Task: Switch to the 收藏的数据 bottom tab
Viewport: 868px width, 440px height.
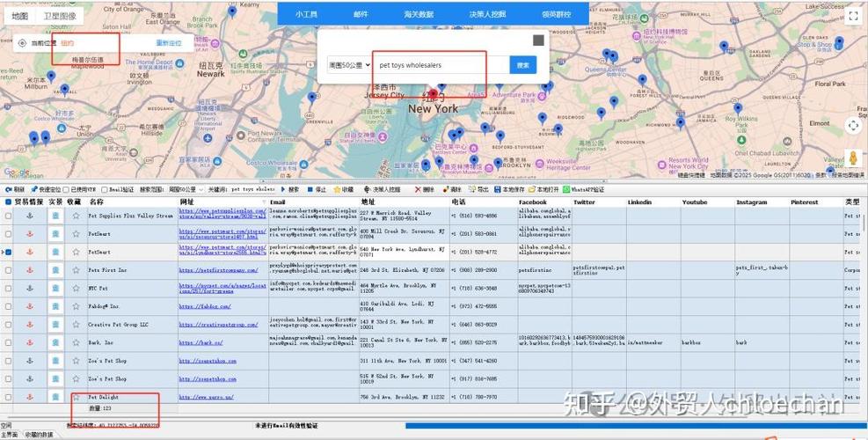Action: [x=39, y=435]
